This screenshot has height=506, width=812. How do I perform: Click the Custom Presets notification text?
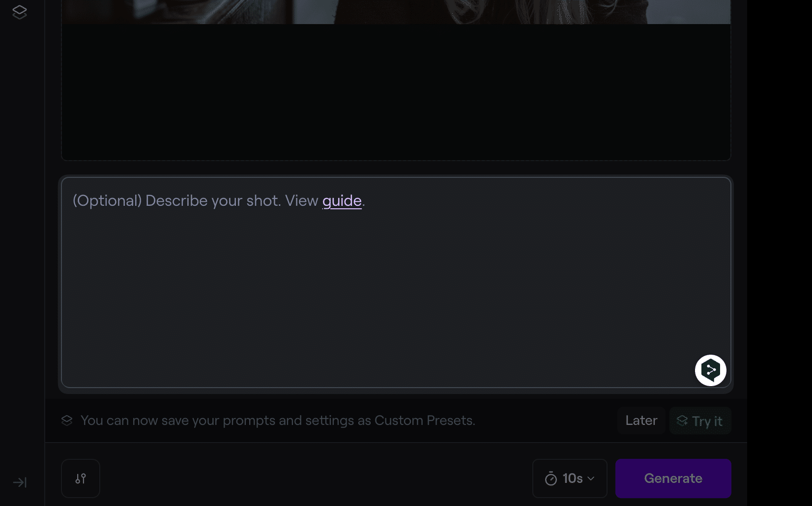[278, 421]
